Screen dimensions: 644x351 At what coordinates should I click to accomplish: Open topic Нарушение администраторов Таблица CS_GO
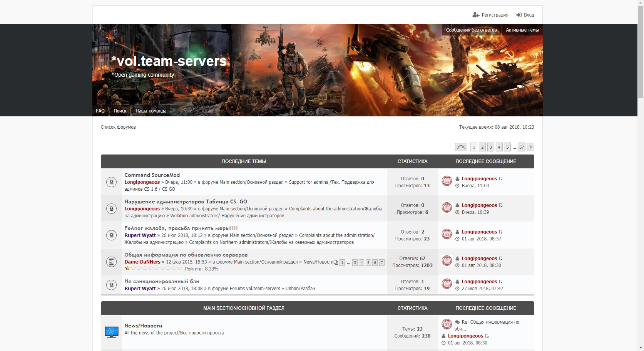point(186,202)
